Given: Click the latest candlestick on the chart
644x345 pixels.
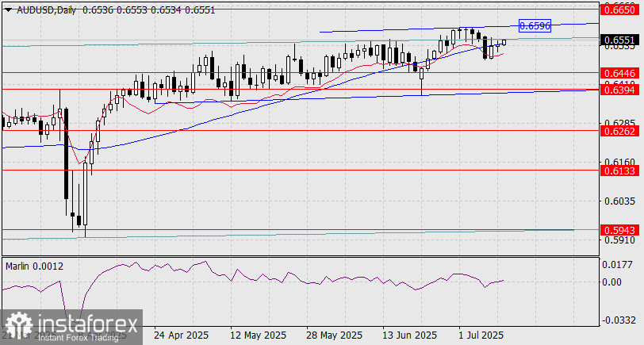Looking at the screenshot, I should [x=504, y=42].
